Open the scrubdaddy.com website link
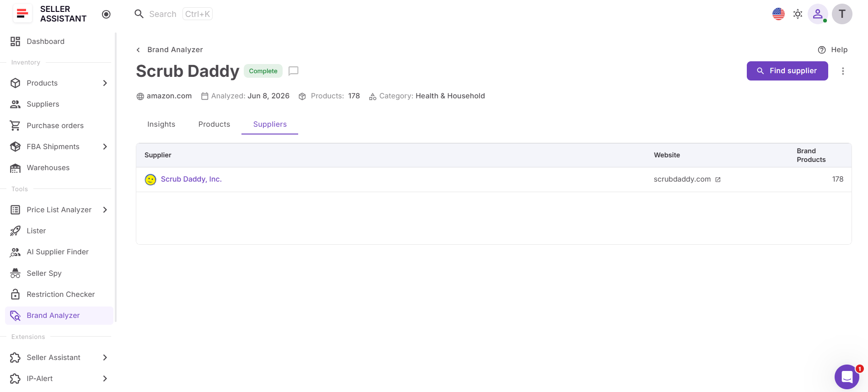Image resolution: width=868 pixels, height=392 pixels. tap(682, 179)
